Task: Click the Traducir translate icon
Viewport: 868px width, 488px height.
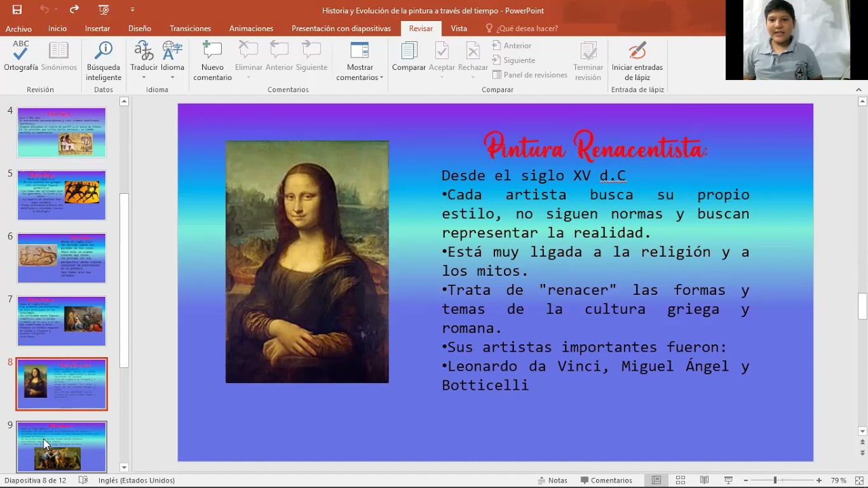Action: (x=144, y=52)
